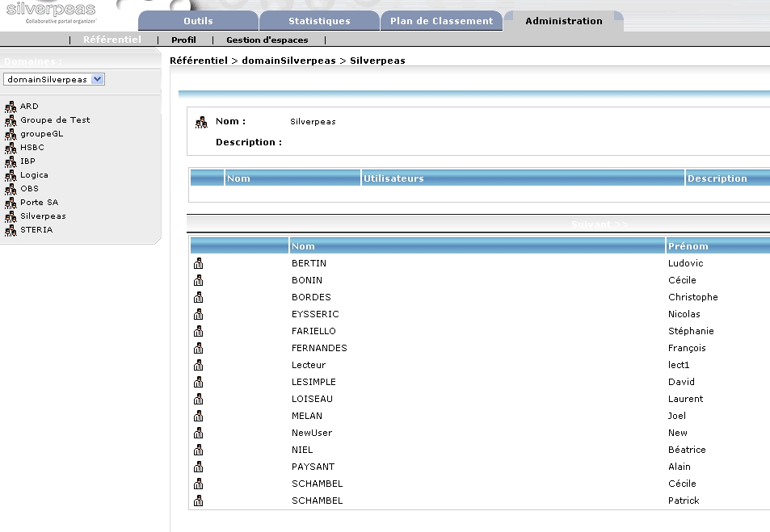Click the user icon in EYSSERIC row

click(199, 314)
